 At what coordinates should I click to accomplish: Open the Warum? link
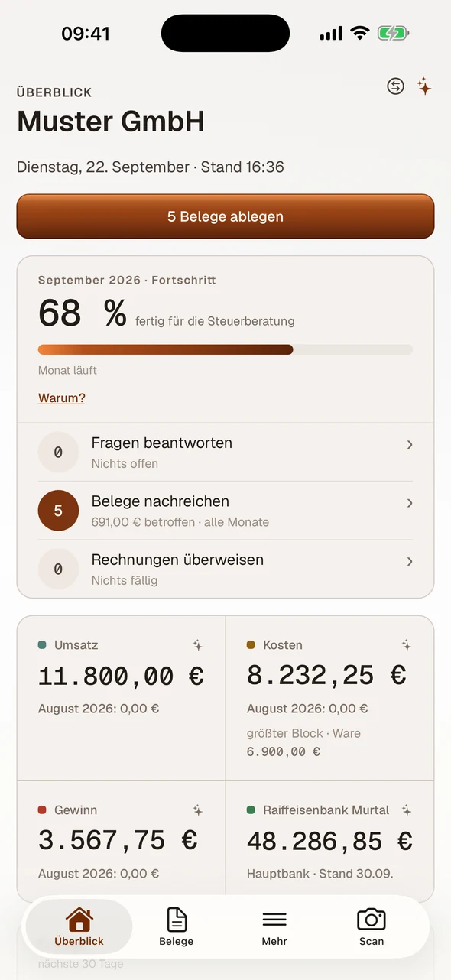point(61,398)
